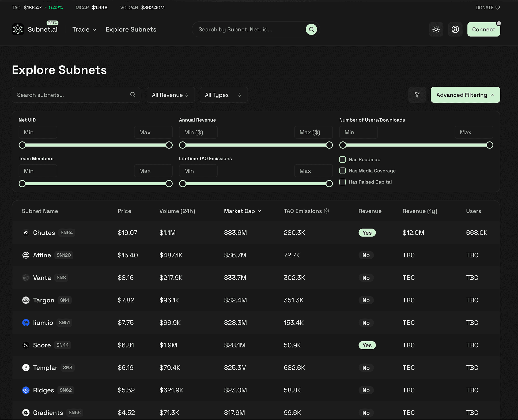Toggle light mode with sun icon
The height and width of the screenshot is (420, 518).
coord(436,29)
